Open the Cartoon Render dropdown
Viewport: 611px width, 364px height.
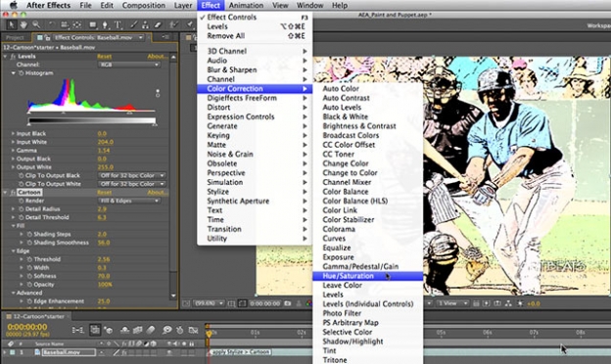coord(129,201)
